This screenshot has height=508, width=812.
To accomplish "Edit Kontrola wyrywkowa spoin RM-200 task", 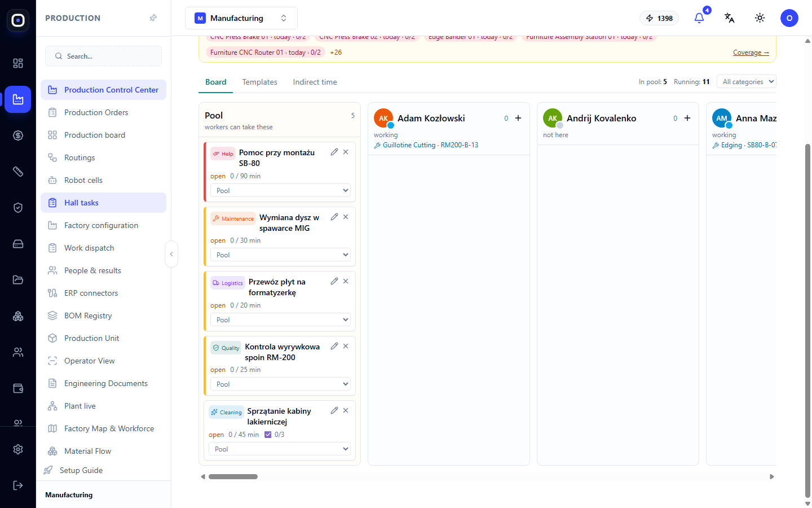I will 334,346.
